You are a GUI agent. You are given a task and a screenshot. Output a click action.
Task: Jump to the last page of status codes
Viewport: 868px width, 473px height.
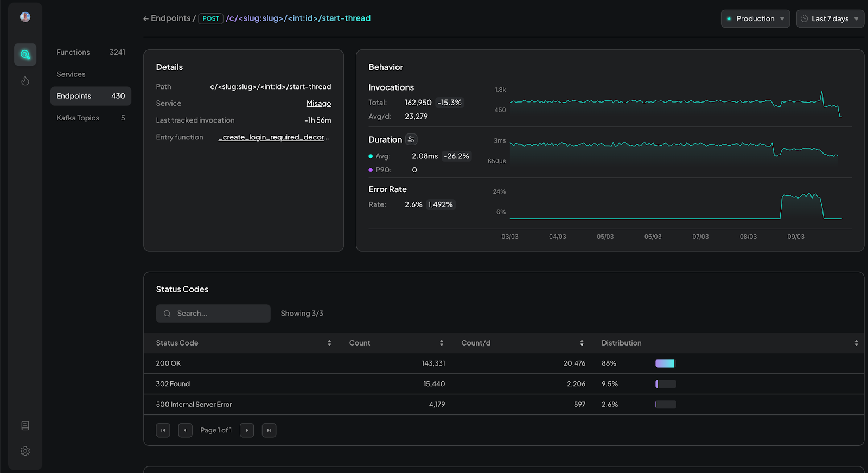269,430
